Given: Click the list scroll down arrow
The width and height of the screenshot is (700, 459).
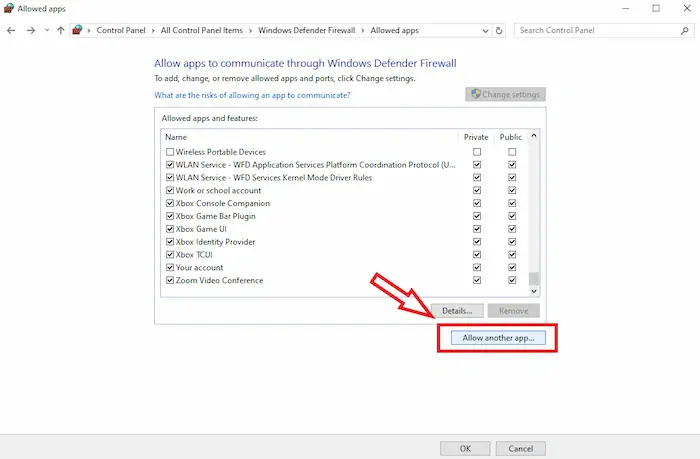Looking at the screenshot, I should [x=534, y=291].
